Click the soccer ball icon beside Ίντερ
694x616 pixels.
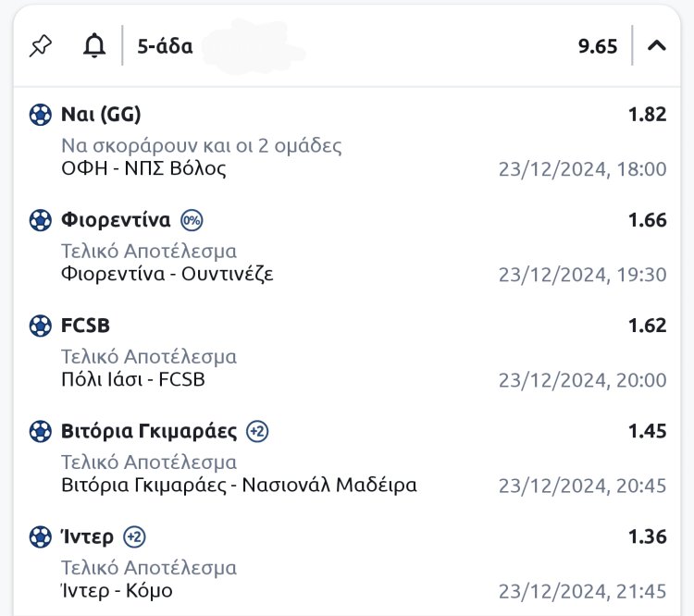click(x=40, y=536)
